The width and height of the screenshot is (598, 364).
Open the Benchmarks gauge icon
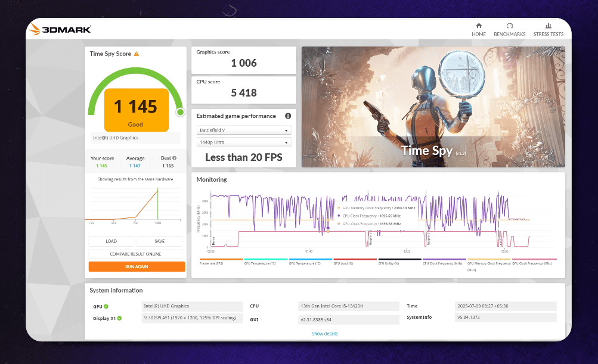[x=510, y=26]
